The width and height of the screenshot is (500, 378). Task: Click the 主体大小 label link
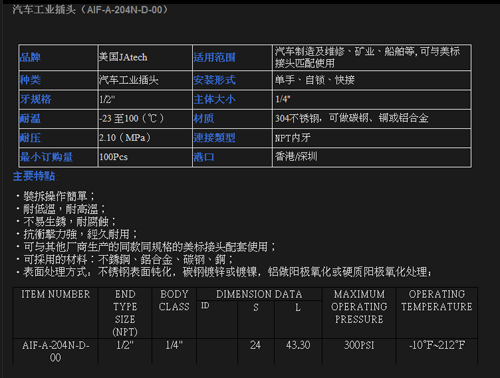[x=214, y=99]
